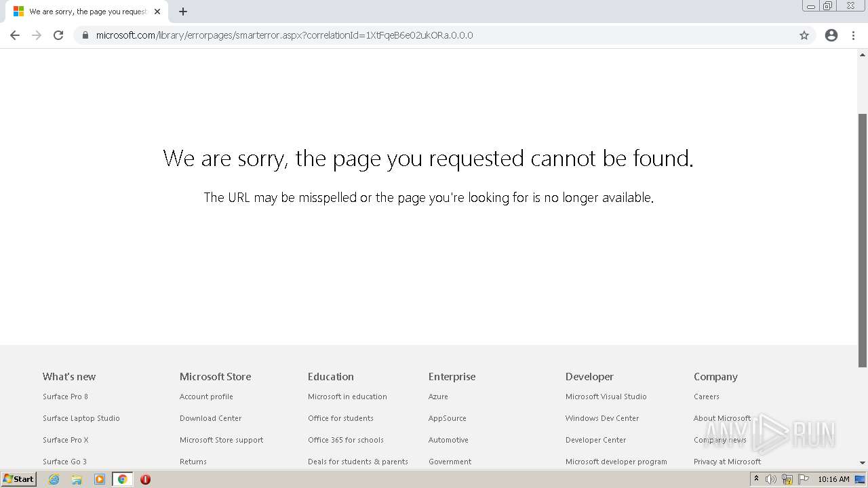868x488 pixels.
Task: Click the page vertical scrollbar thumb
Action: click(863, 241)
